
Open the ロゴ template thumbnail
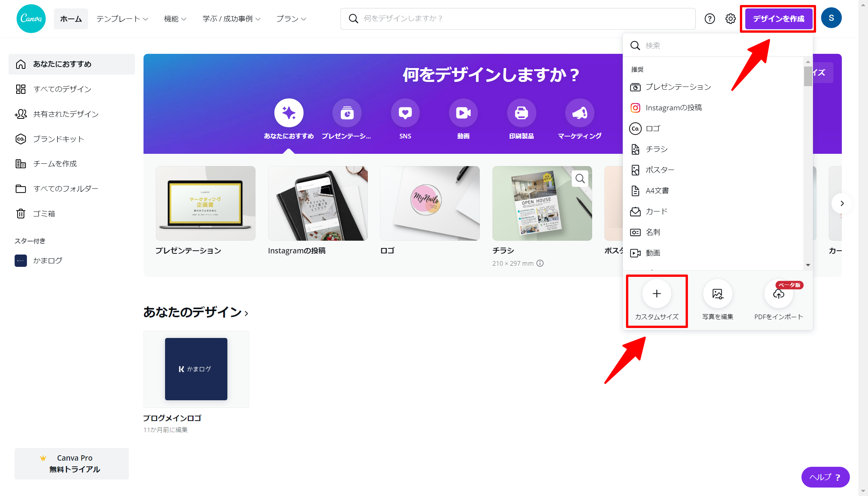coord(430,203)
